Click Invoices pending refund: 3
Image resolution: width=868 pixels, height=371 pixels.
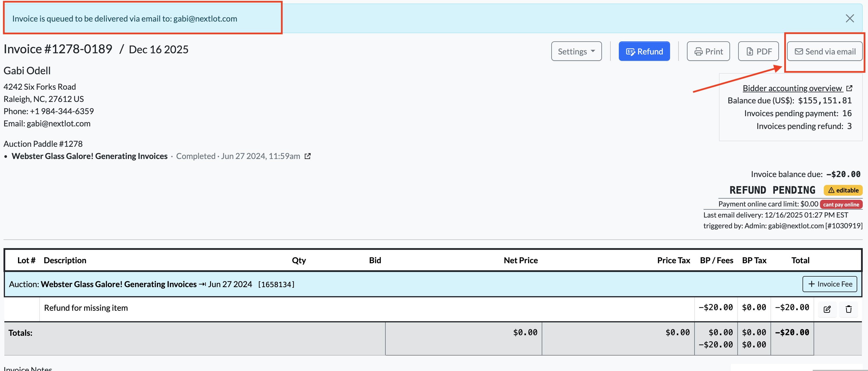pos(804,126)
